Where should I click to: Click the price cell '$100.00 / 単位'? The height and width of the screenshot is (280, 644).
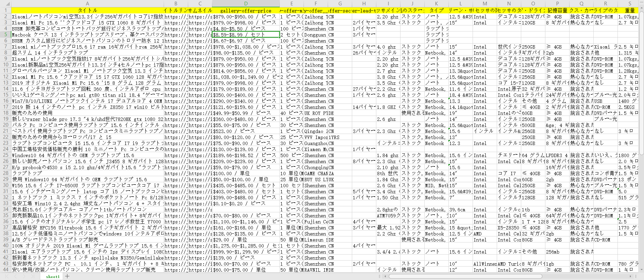[x=246, y=173]
